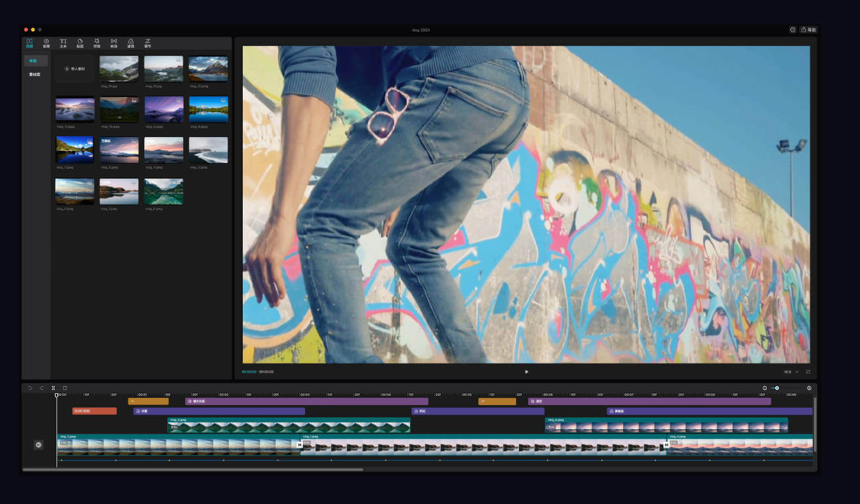Click the delete trash icon in timeline toolbar
860x504 pixels.
65,388
